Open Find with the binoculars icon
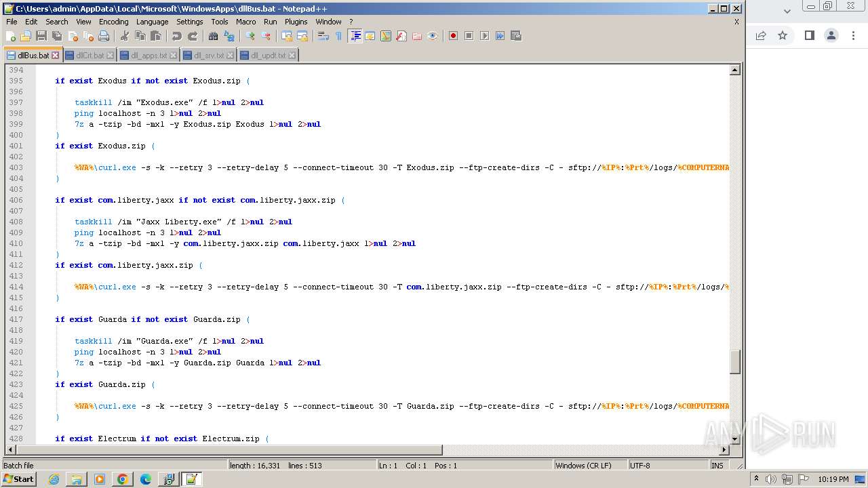Image resolution: width=868 pixels, height=488 pixels. tap(213, 36)
